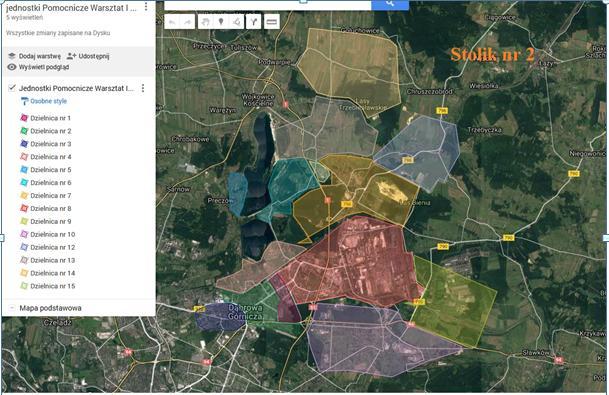Open the map title three-dot menu
This screenshot has width=609, height=395.
[x=146, y=7]
